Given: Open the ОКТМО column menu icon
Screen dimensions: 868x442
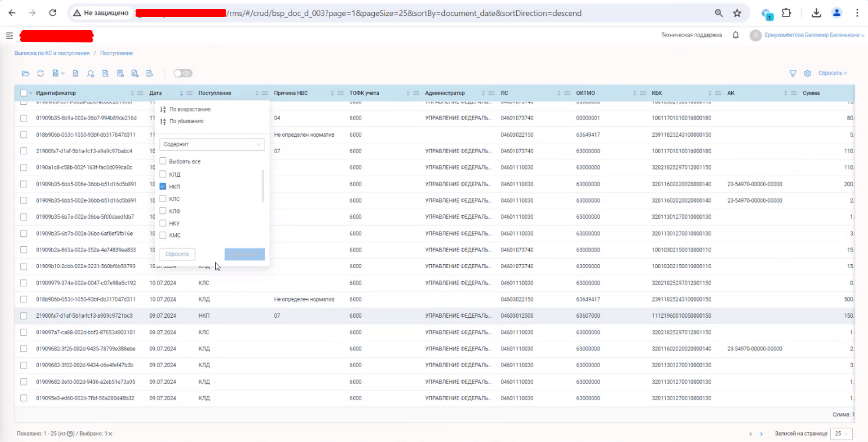Looking at the screenshot, I should 642,93.
